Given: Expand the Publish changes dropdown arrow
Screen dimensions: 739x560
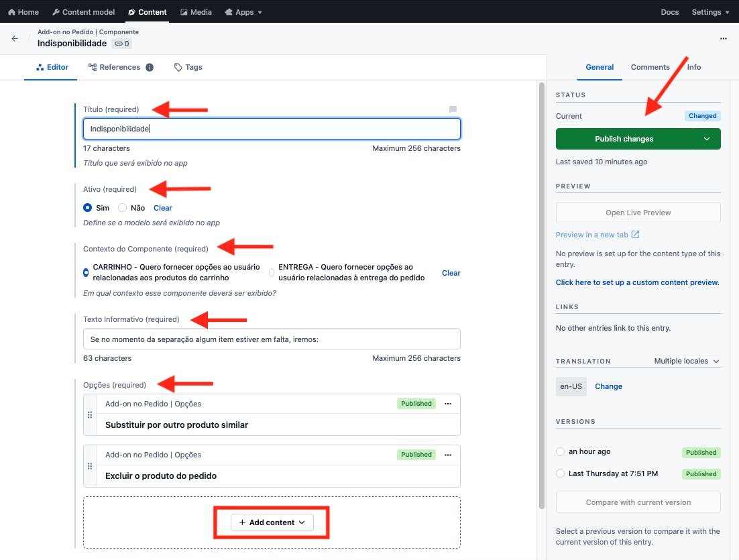Looking at the screenshot, I should [x=707, y=139].
